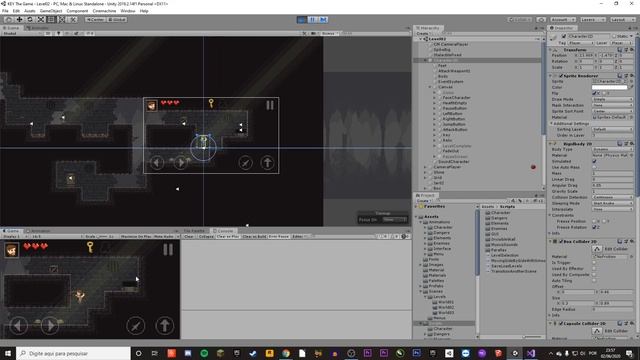Open the Draw Mode dropdown
The height and width of the screenshot is (360, 640).
point(612,99)
